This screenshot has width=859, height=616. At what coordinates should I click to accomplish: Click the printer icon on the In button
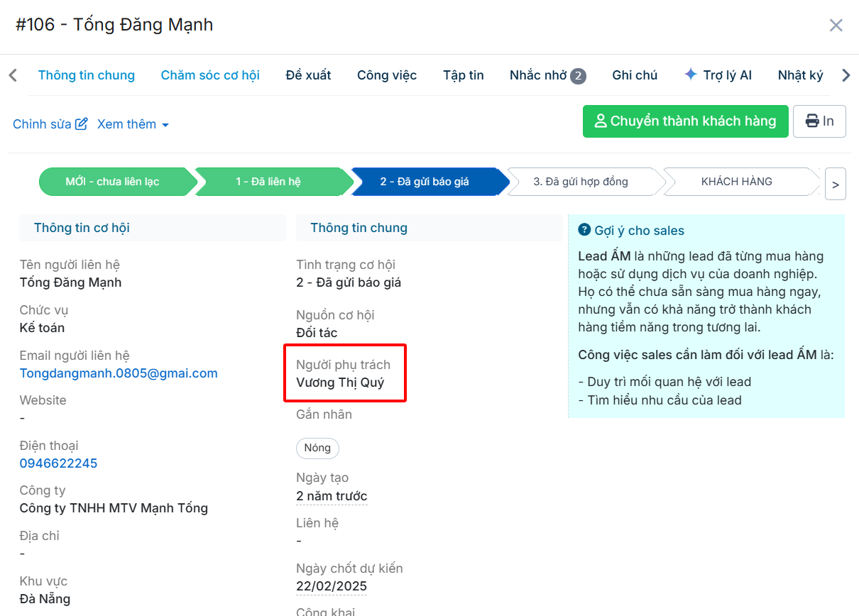coord(811,121)
